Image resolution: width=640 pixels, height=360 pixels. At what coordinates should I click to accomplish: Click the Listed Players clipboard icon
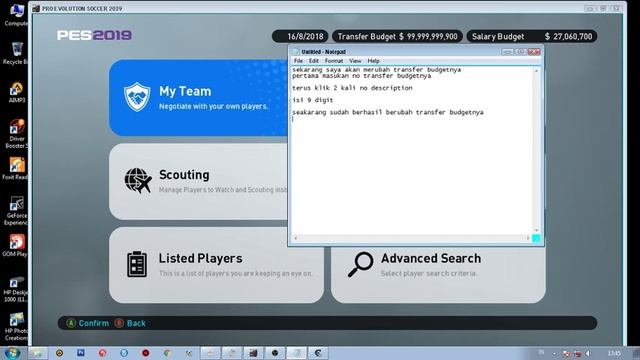[137, 264]
